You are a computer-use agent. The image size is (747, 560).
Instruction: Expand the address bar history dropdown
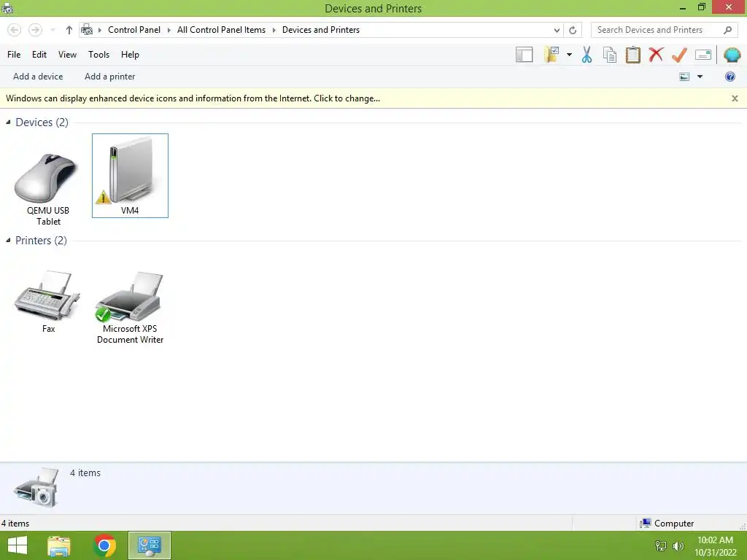pyautogui.click(x=557, y=30)
